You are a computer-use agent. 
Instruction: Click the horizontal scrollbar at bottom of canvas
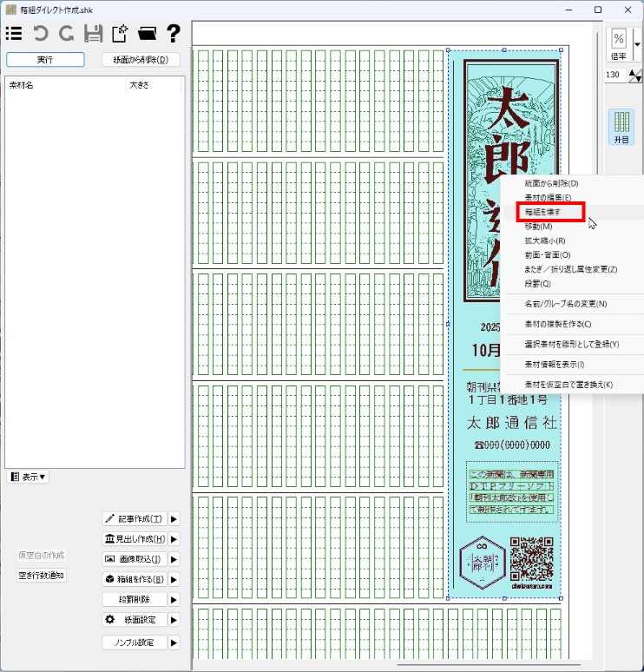pos(486,665)
